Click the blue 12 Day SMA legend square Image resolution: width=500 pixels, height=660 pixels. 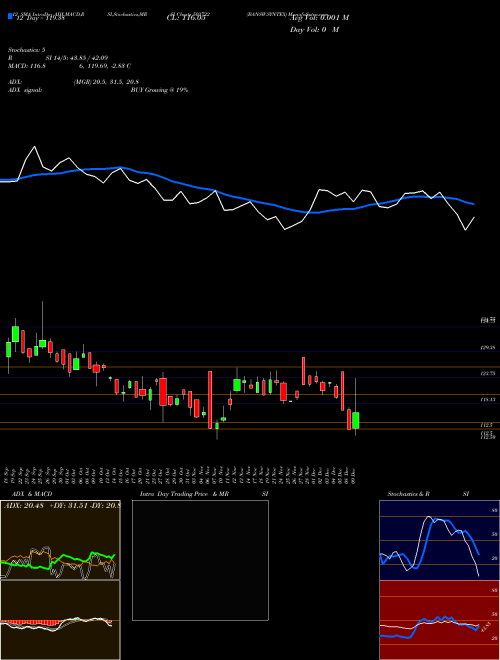coord(11,16)
